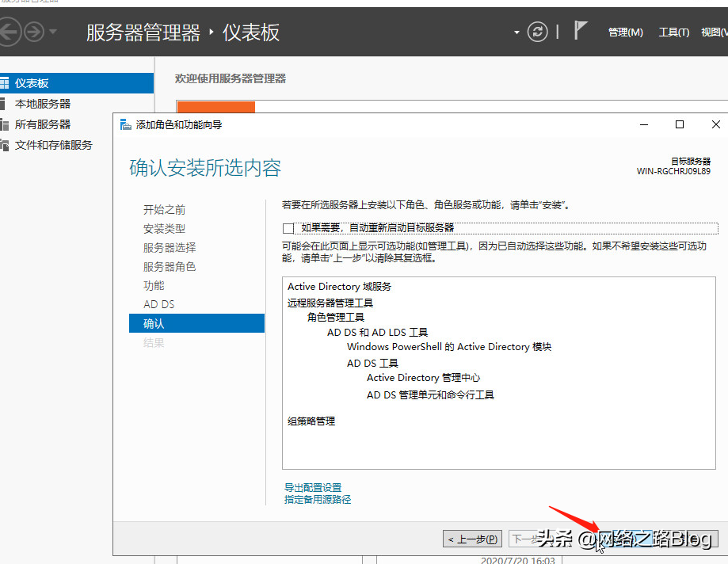Screen dimensions: 728x564
Task: Click '组策略管理' entry
Action: [x=311, y=421]
